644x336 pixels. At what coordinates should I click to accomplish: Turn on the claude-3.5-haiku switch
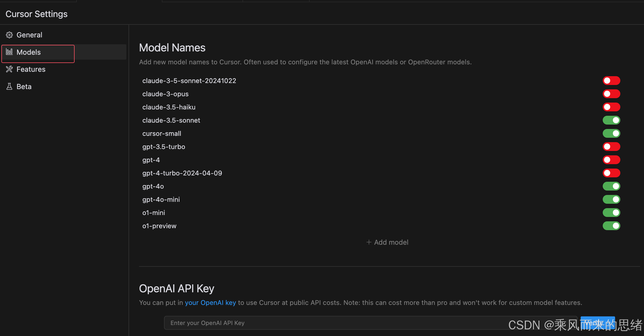pos(611,107)
